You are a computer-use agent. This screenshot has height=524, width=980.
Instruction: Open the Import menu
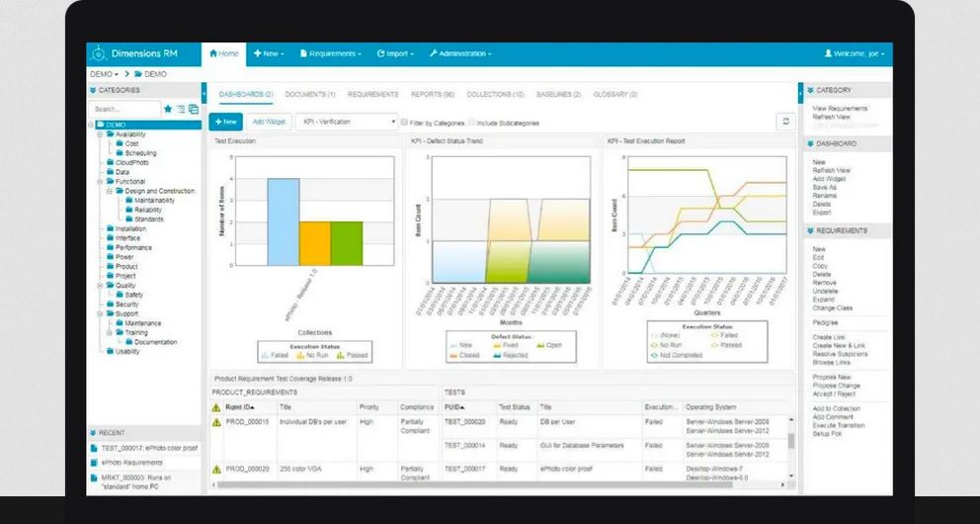395,53
